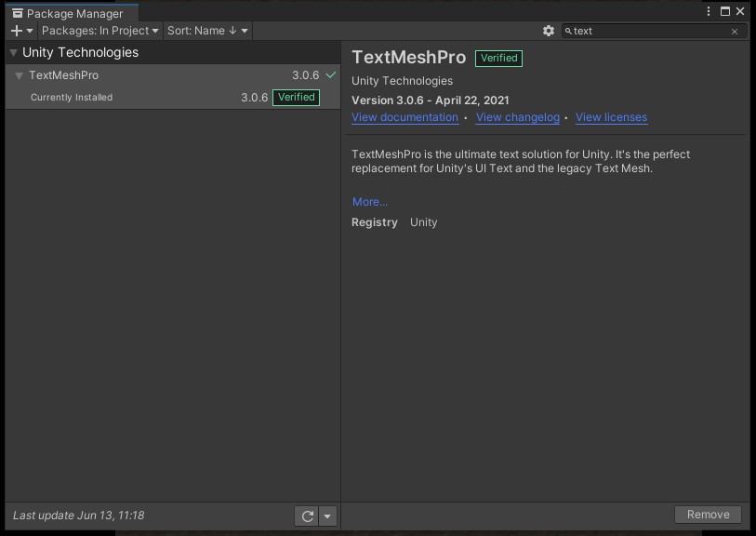Select the TextMeshPro package row
Image resolution: width=756 pixels, height=536 pixels.
(173, 75)
